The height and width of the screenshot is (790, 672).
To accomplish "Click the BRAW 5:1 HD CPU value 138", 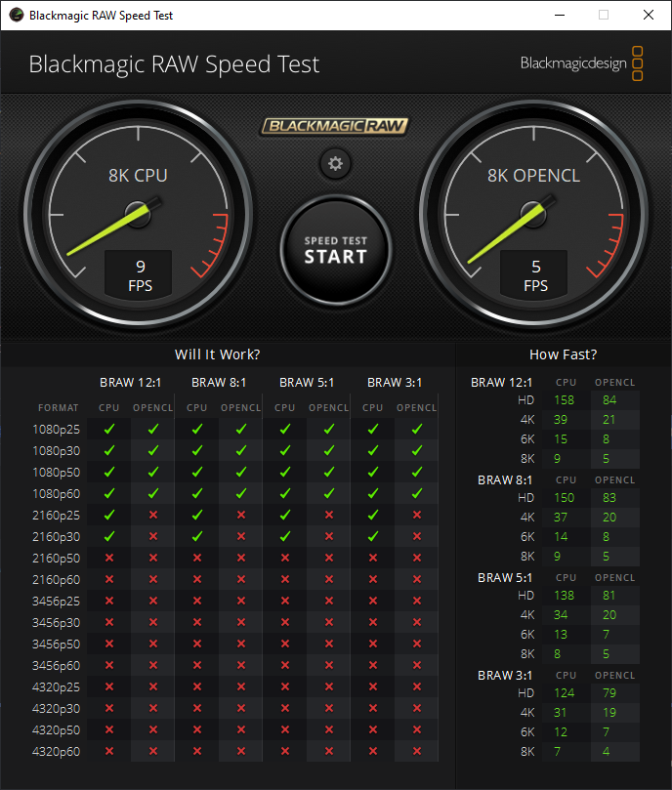I will [565, 596].
